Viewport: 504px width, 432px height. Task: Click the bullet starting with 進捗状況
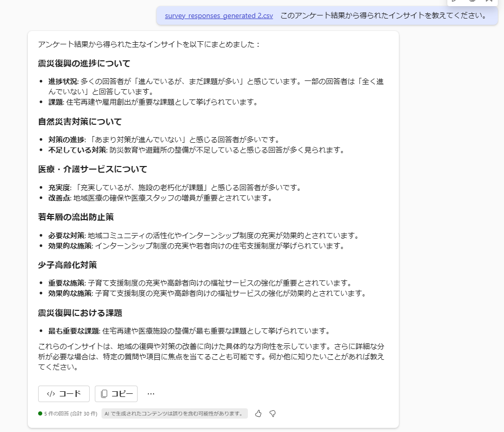[216, 87]
